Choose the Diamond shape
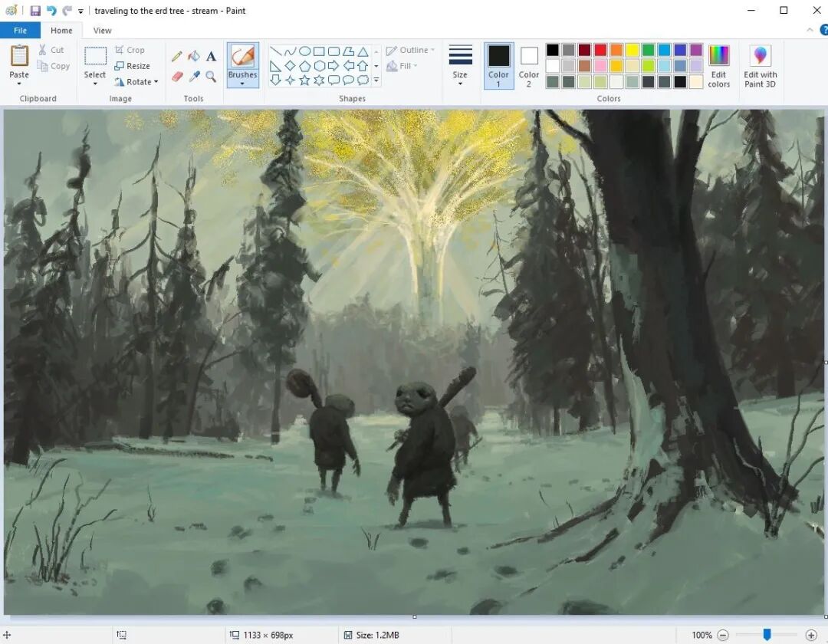This screenshot has height=644, width=828. (x=290, y=66)
